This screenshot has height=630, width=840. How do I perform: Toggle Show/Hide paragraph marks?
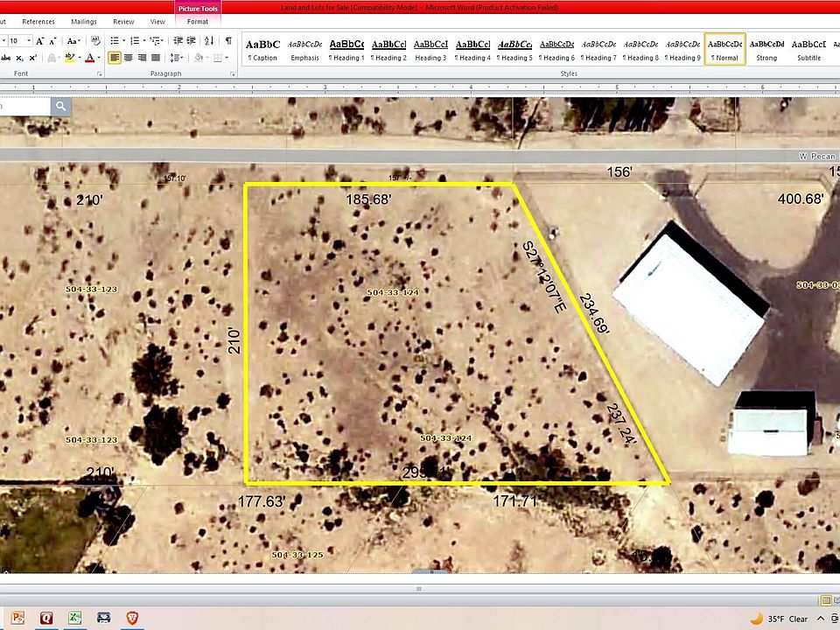point(228,41)
